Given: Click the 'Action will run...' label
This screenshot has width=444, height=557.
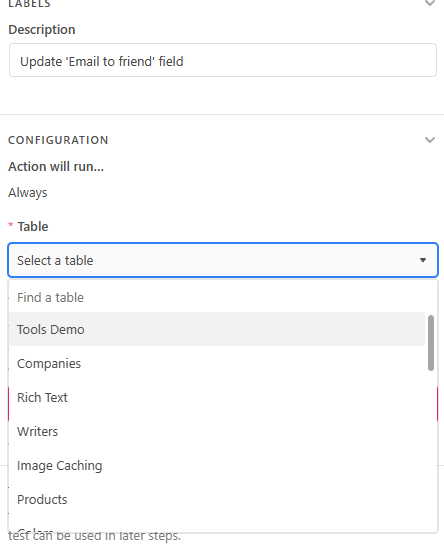Looking at the screenshot, I should (x=56, y=166).
